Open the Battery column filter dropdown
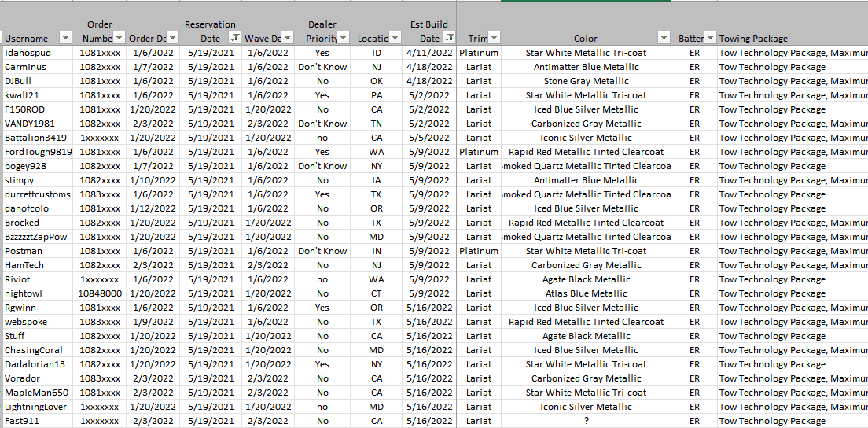The width and height of the screenshot is (868, 428). click(x=710, y=39)
